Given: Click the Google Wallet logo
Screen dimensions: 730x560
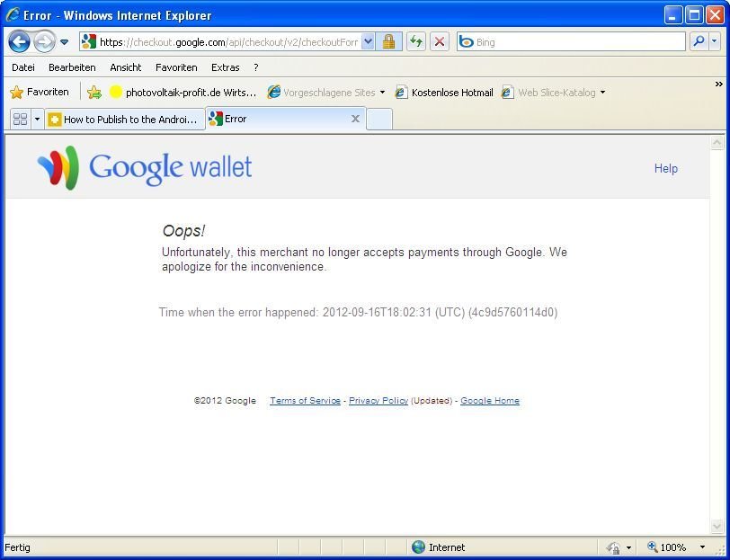Looking at the screenshot, I should (145, 167).
